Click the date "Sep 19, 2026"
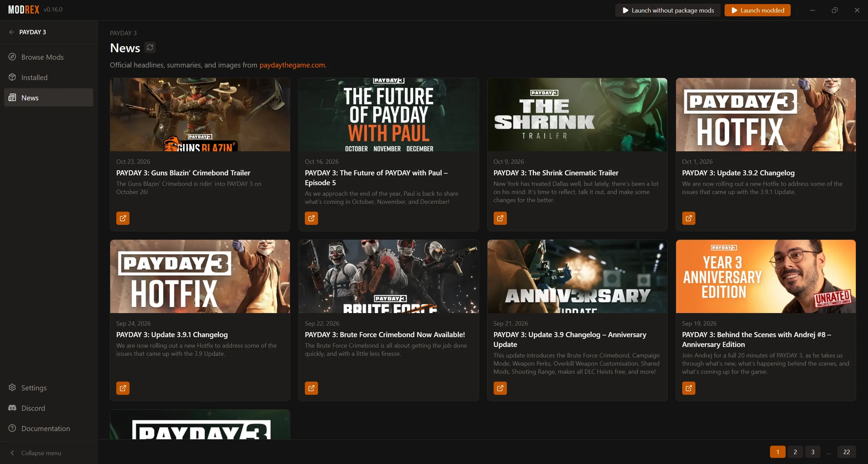The width and height of the screenshot is (868, 464). coord(699,323)
